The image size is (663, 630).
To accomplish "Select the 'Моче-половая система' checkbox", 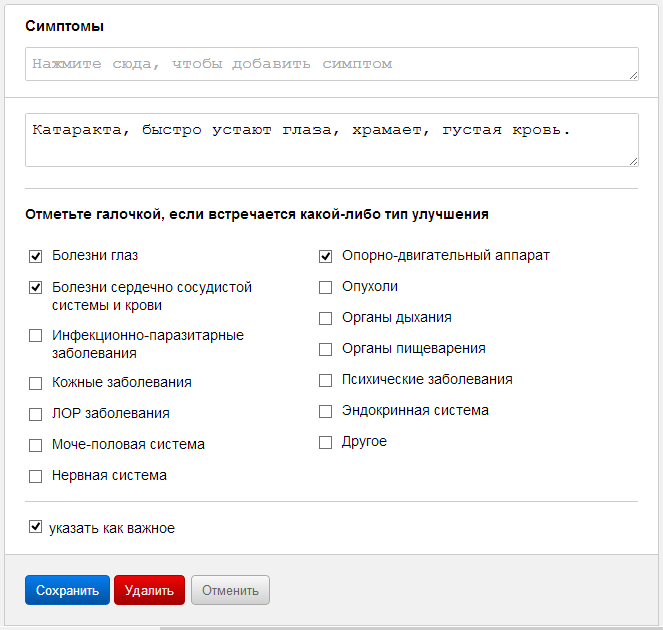I will [36, 445].
